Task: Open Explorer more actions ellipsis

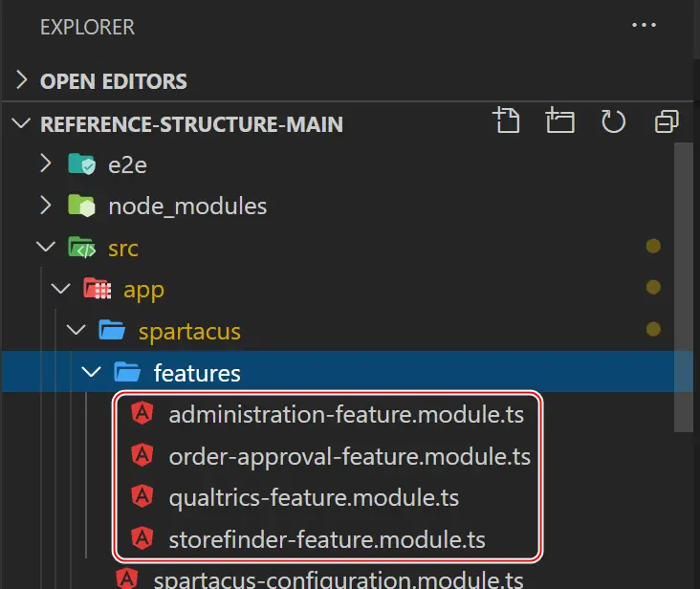Action: (x=645, y=26)
